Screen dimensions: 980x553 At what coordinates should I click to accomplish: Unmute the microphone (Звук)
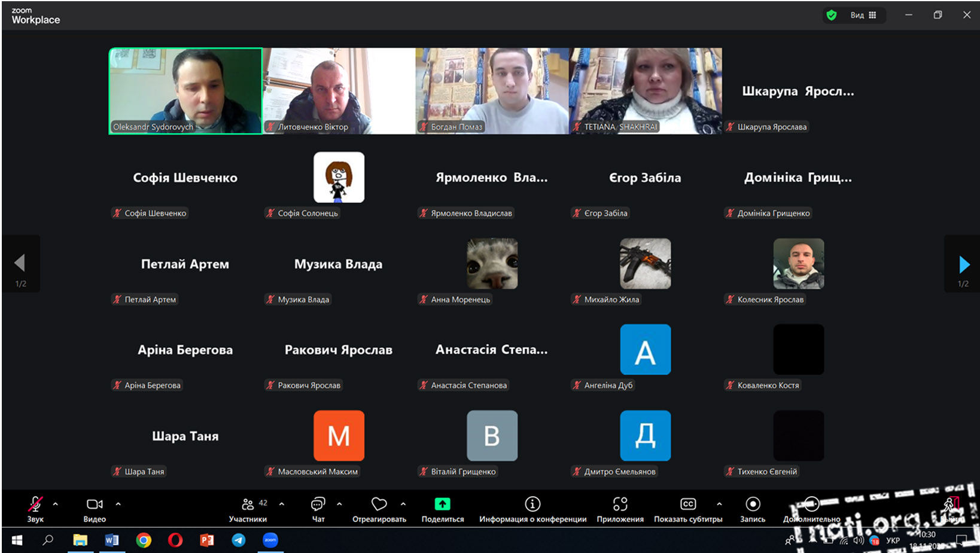(x=35, y=505)
